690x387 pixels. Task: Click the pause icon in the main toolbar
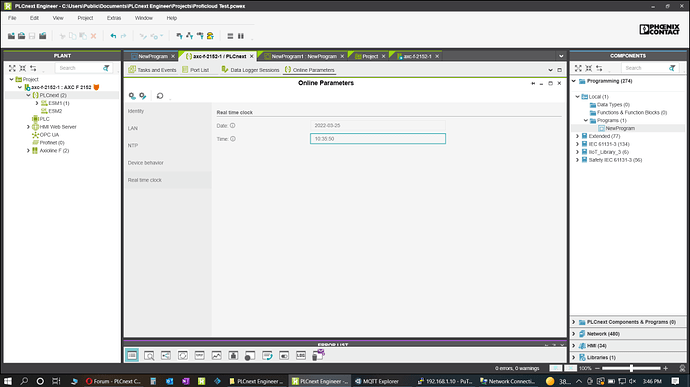[x=241, y=36]
